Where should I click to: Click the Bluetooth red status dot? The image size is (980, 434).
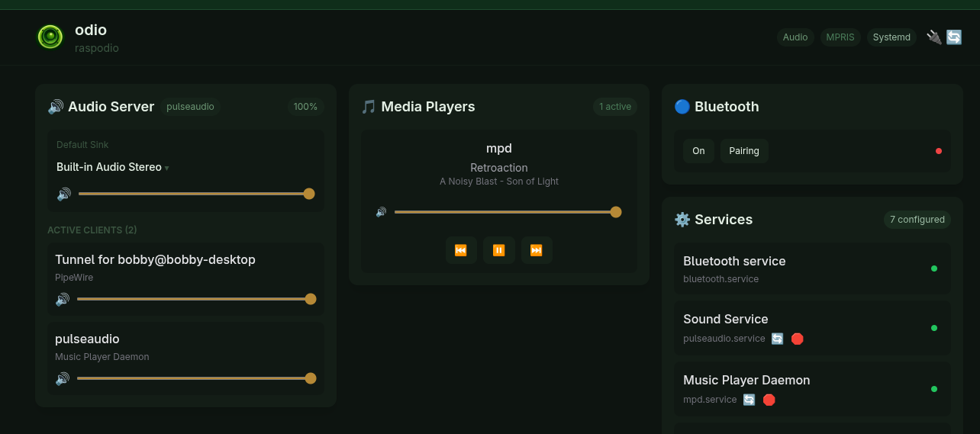point(939,151)
